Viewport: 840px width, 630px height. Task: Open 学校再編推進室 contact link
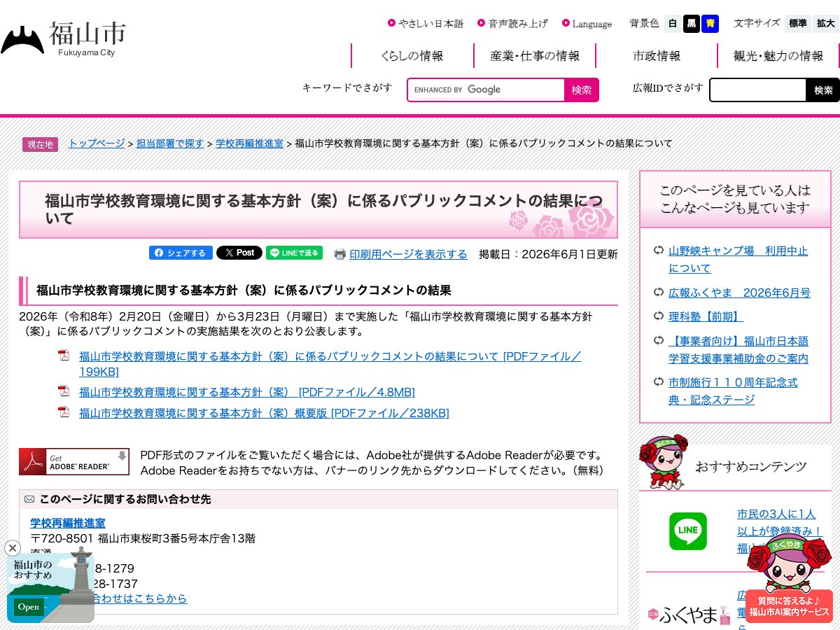tap(68, 523)
